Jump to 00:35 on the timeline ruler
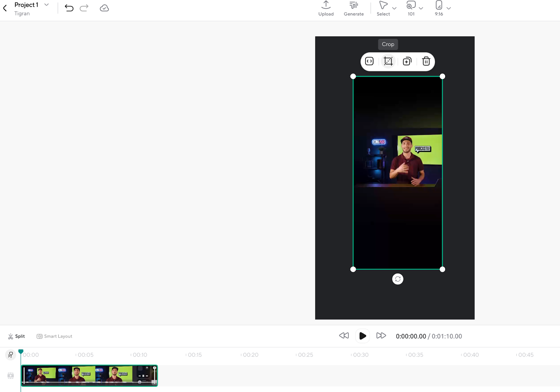Screen dimensions: 560x392 click(416, 355)
